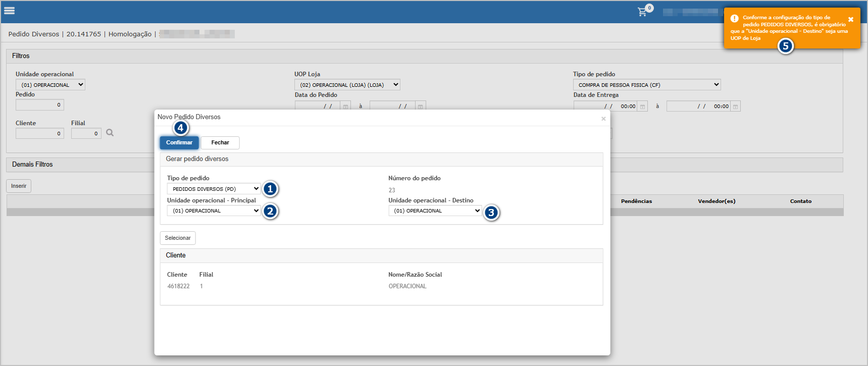Open UOP Loja dropdown

pyautogui.click(x=347, y=85)
